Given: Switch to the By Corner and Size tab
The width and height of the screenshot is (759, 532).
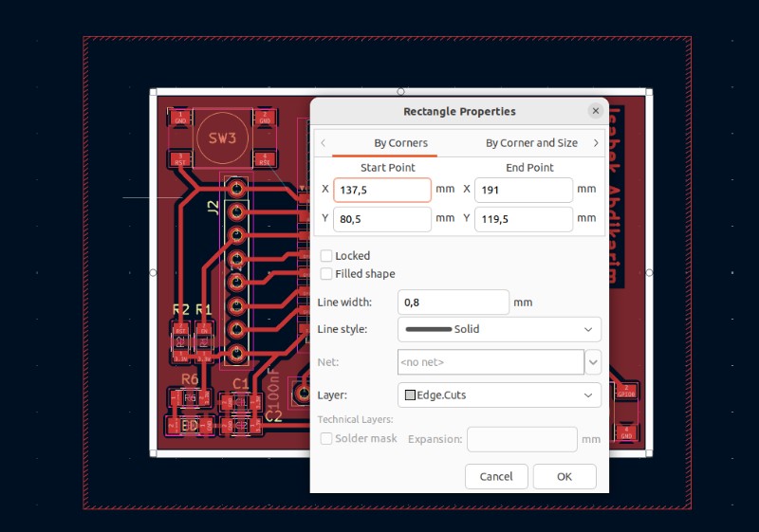Looking at the screenshot, I should (x=531, y=143).
